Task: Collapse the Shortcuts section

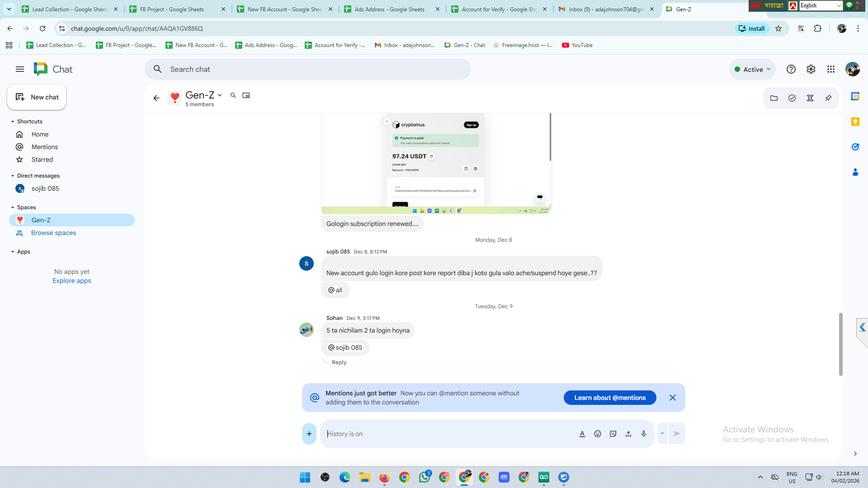Action: click(13, 122)
